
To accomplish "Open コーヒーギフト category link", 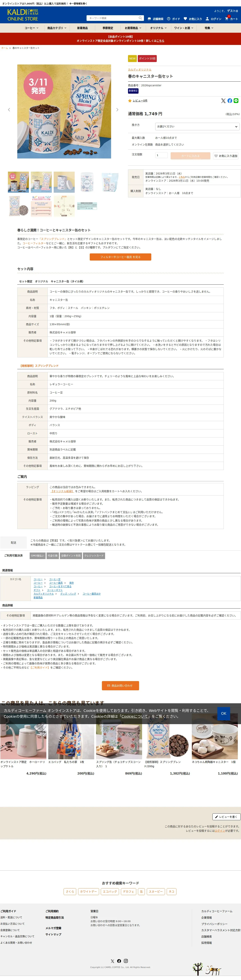I will click(x=55, y=590).
